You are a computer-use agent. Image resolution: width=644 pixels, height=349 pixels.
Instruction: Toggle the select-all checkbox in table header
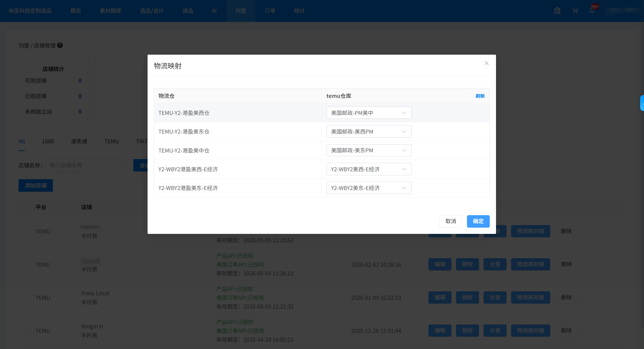pyautogui.click(x=26, y=207)
